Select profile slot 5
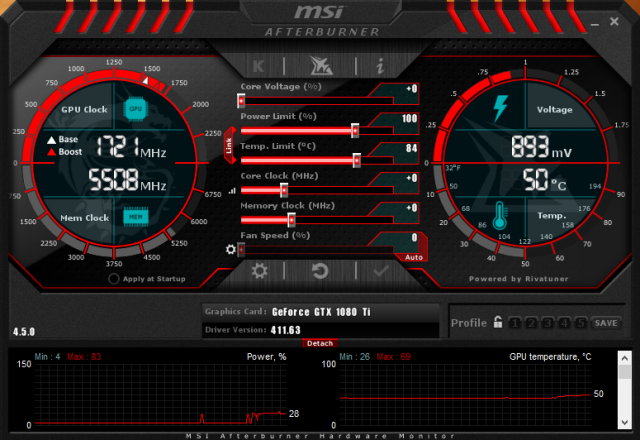Screen dimensions: 640x440 (x=580, y=323)
